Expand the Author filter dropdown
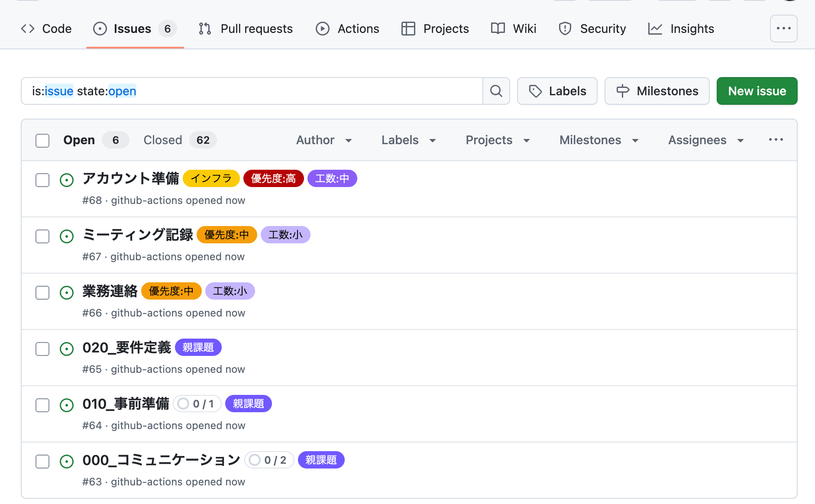The width and height of the screenshot is (815, 504). coord(323,140)
